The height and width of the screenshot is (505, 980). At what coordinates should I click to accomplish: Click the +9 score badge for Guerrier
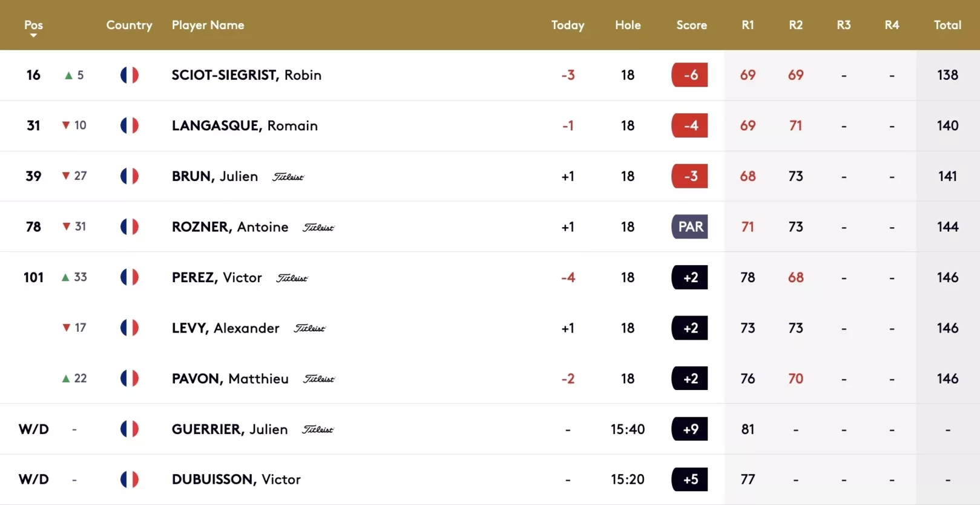coord(689,429)
